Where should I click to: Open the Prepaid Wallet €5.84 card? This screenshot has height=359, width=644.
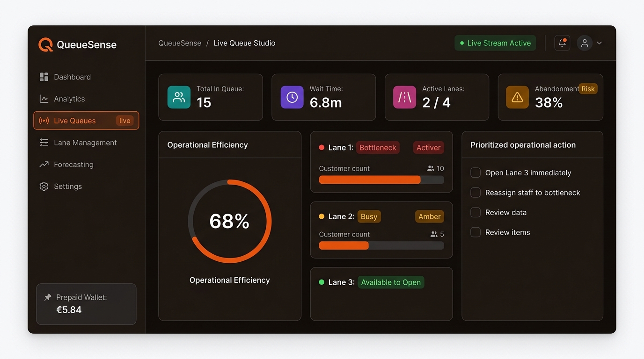pyautogui.click(x=86, y=304)
